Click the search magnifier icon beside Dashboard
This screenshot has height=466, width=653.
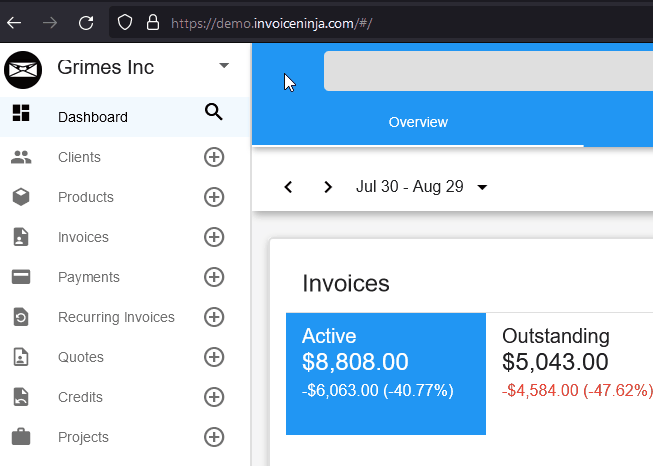[x=214, y=112]
